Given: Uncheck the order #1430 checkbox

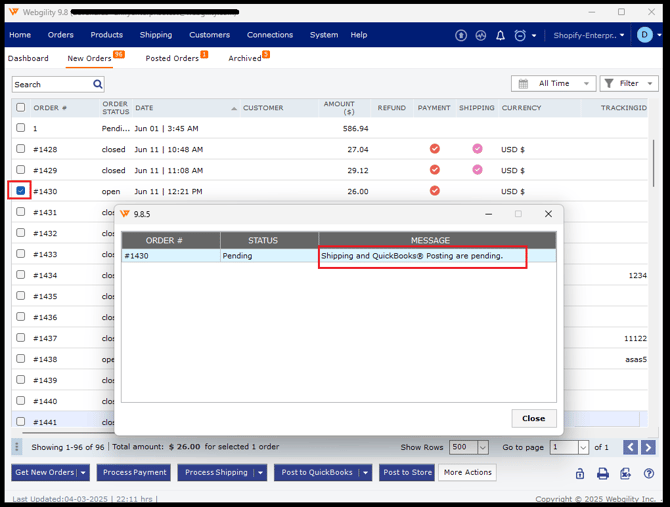Looking at the screenshot, I should [x=21, y=191].
